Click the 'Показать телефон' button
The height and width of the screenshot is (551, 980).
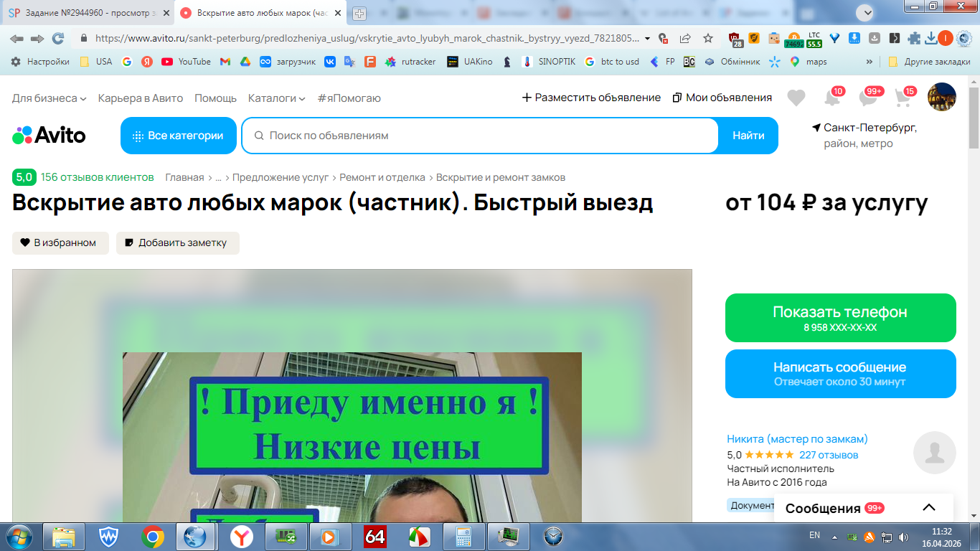click(x=841, y=318)
